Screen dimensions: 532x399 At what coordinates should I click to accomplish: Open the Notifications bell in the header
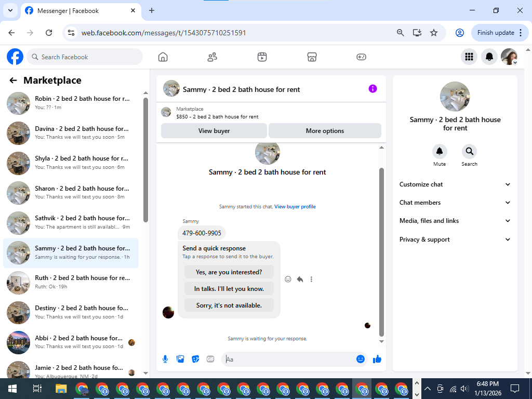[489, 57]
